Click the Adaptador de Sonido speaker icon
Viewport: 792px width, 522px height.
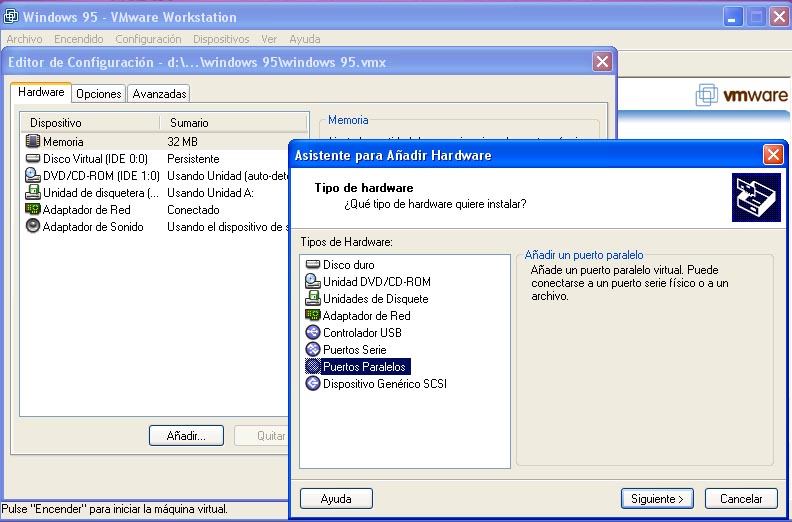click(x=33, y=226)
